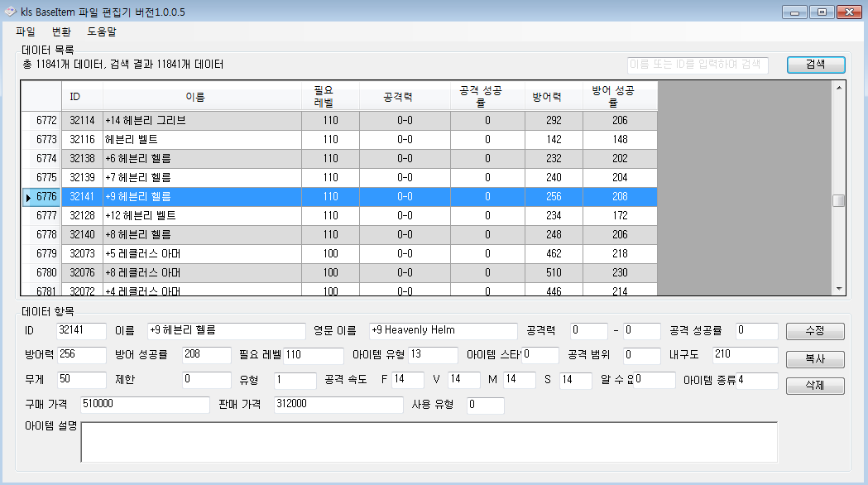Click the 아이템 유형 field showing 13

pyautogui.click(x=433, y=355)
